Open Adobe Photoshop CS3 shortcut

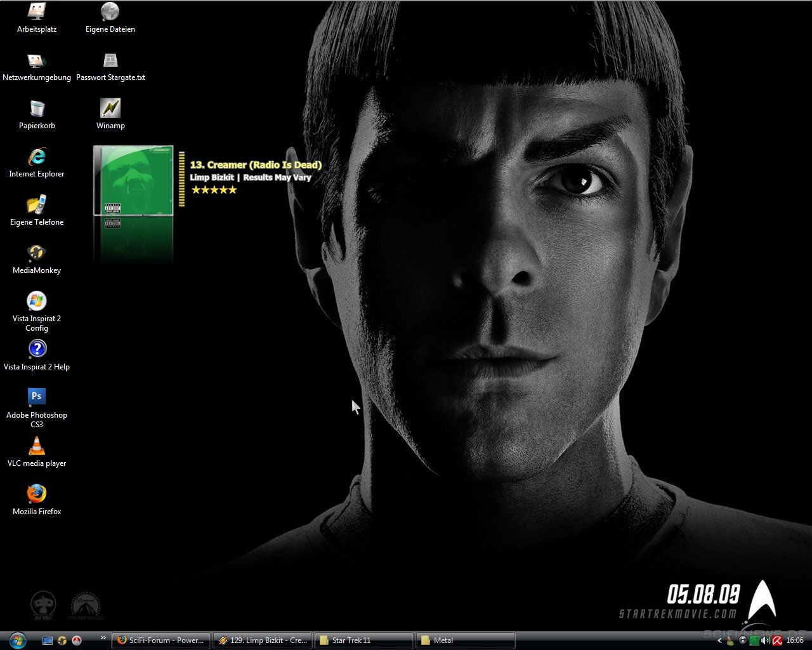tap(37, 397)
